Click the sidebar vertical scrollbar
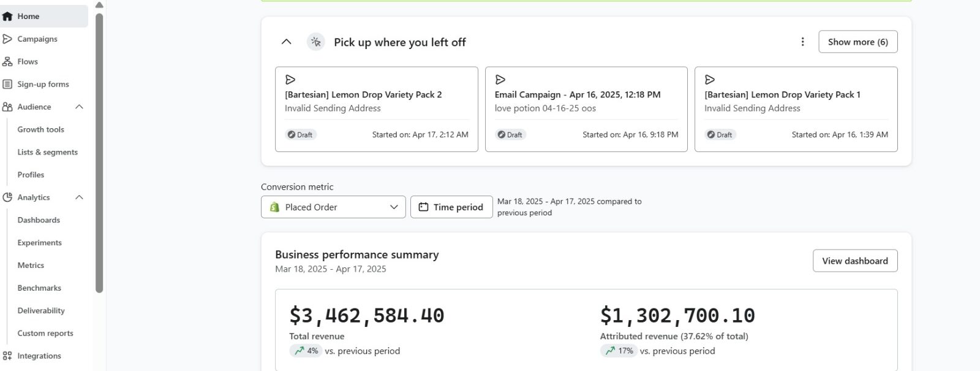 99,153
